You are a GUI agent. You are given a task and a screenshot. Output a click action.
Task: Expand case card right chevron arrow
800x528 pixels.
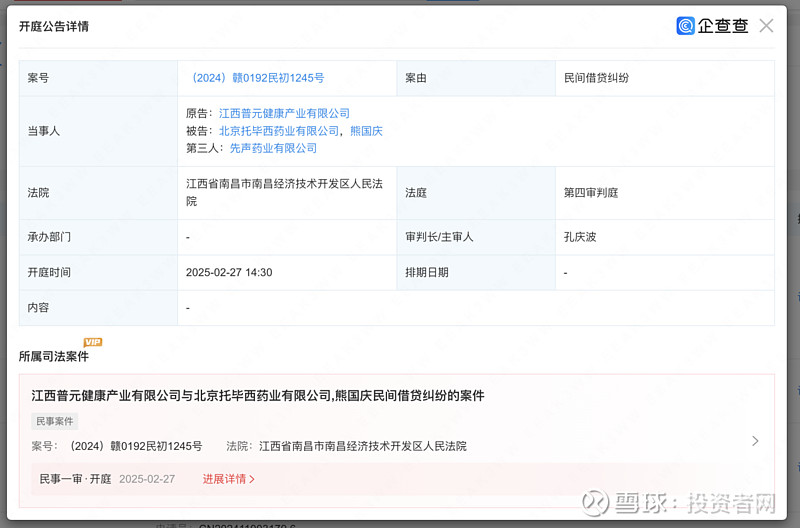tap(755, 441)
